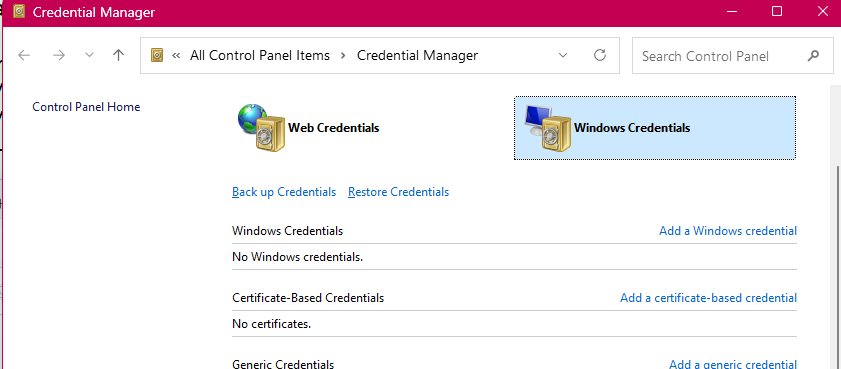The image size is (841, 369).
Task: Click the Web Credentials globe safe icon
Action: click(261, 128)
